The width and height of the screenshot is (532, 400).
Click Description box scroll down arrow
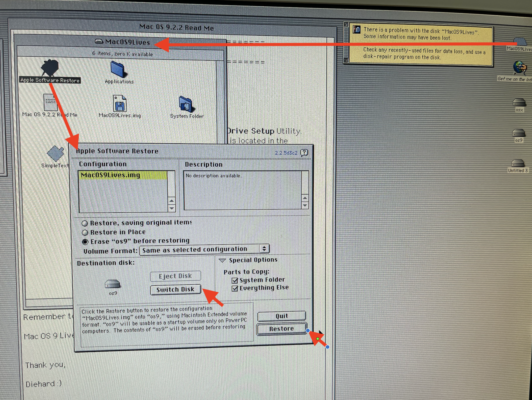pyautogui.click(x=305, y=205)
